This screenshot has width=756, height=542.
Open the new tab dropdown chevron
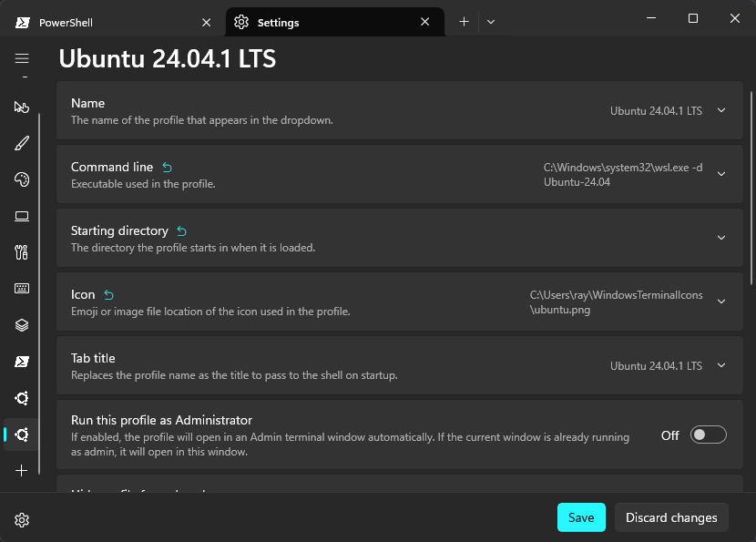(491, 21)
